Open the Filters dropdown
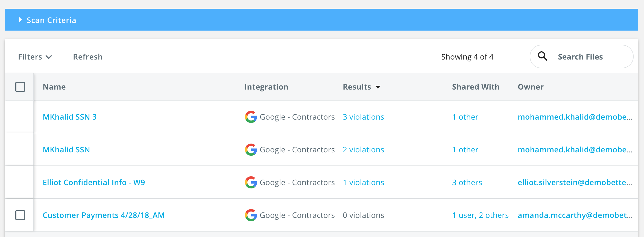 coord(35,57)
